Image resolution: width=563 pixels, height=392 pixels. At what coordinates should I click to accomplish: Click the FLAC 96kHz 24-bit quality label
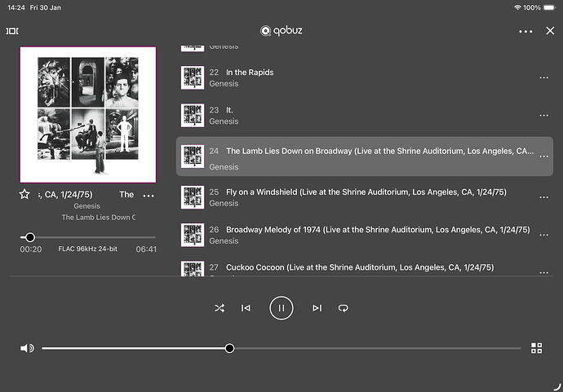tap(87, 249)
